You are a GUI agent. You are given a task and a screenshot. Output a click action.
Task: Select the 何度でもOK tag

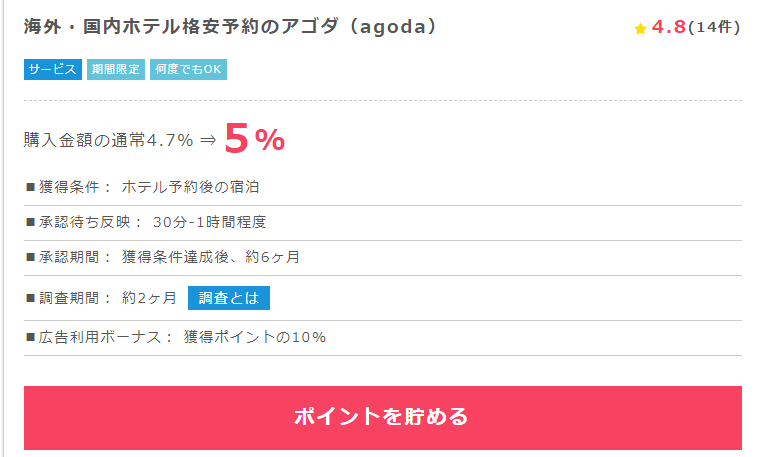click(x=188, y=69)
